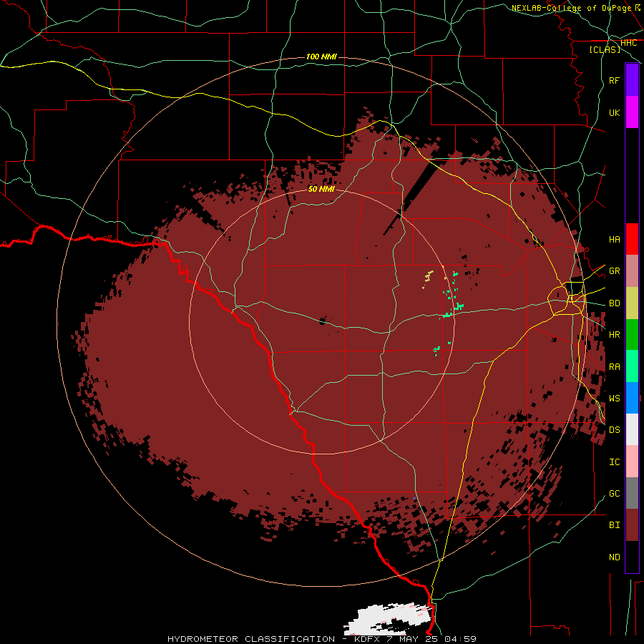
Task: Click the IC legend label
Action: coord(614,462)
